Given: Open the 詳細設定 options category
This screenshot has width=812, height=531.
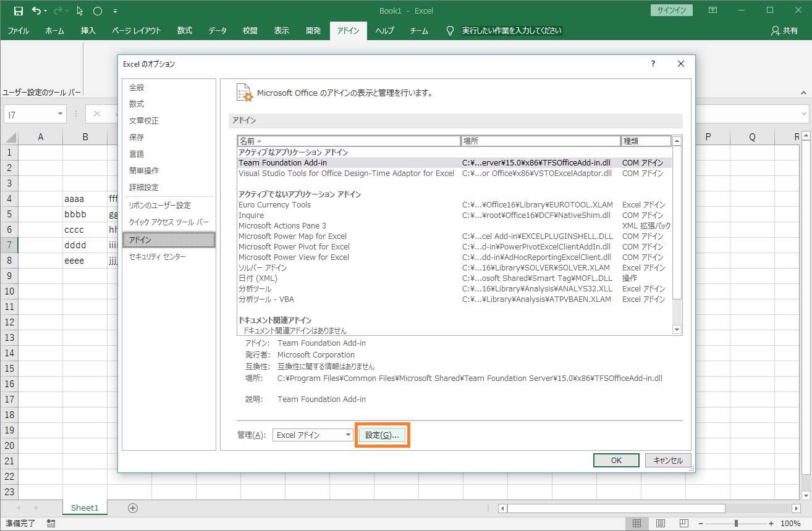Looking at the screenshot, I should tap(169, 187).
